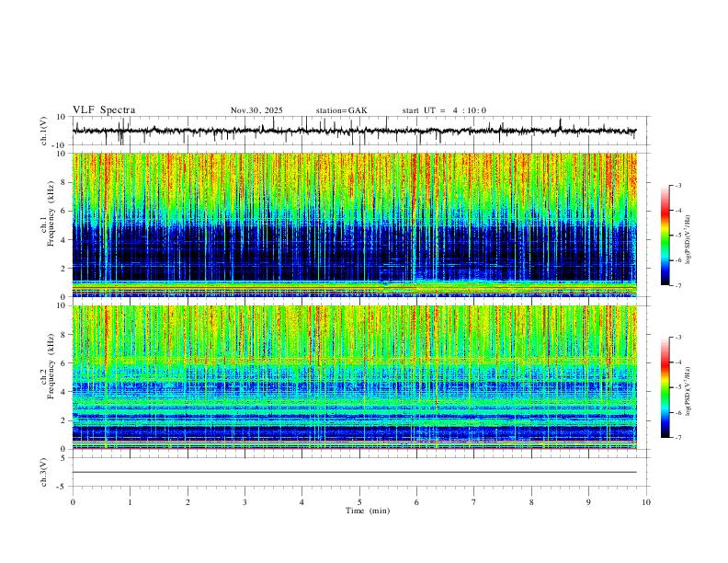The height and width of the screenshot is (563, 728).
Task: Click the ch.1 color scale bar
Action: [x=665, y=236]
